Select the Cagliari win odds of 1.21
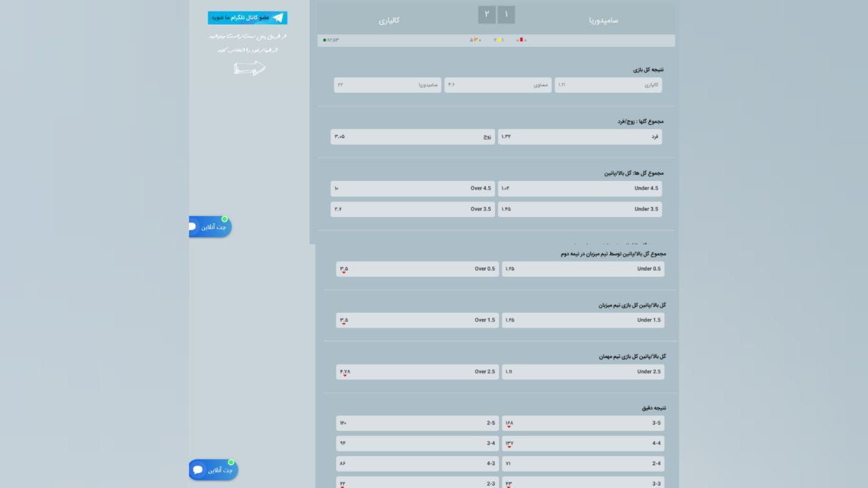Image resolution: width=868 pixels, height=488 pixels. 608,84
